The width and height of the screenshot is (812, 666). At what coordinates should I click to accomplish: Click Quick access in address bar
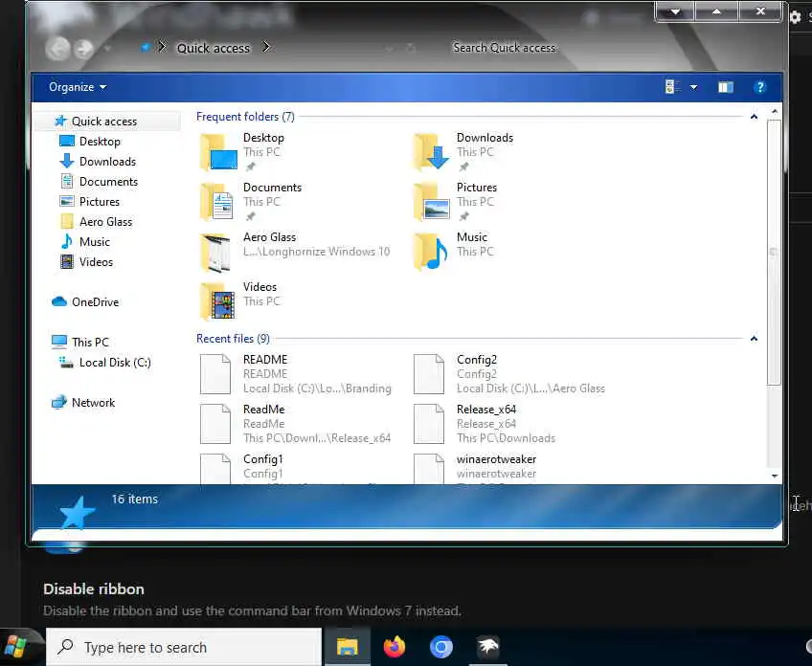(214, 48)
